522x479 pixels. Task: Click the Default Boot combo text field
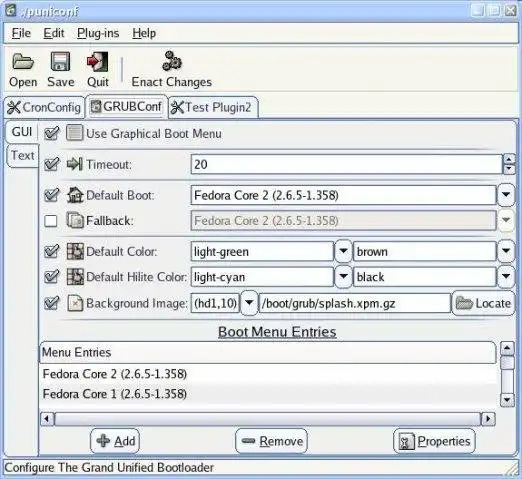coord(343,195)
